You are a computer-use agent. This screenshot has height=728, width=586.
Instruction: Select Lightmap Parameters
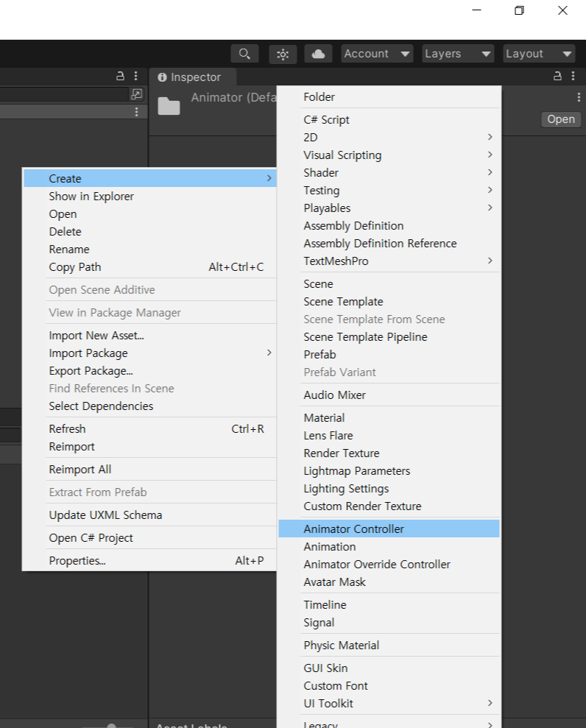[x=389, y=471]
